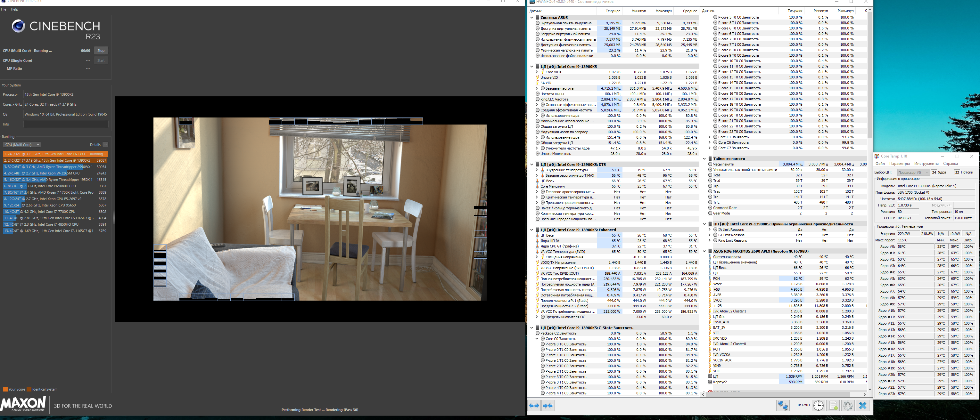
Task: Open the CPU (Multi Core) ranking dropdown
Action: point(22,145)
